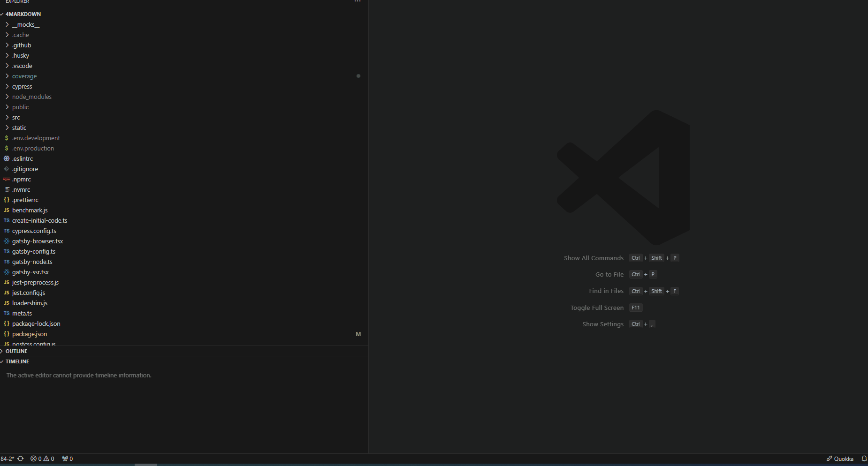868x466 pixels.
Task: Click the TS icon beside gatsby-config.ts
Action: point(7,251)
